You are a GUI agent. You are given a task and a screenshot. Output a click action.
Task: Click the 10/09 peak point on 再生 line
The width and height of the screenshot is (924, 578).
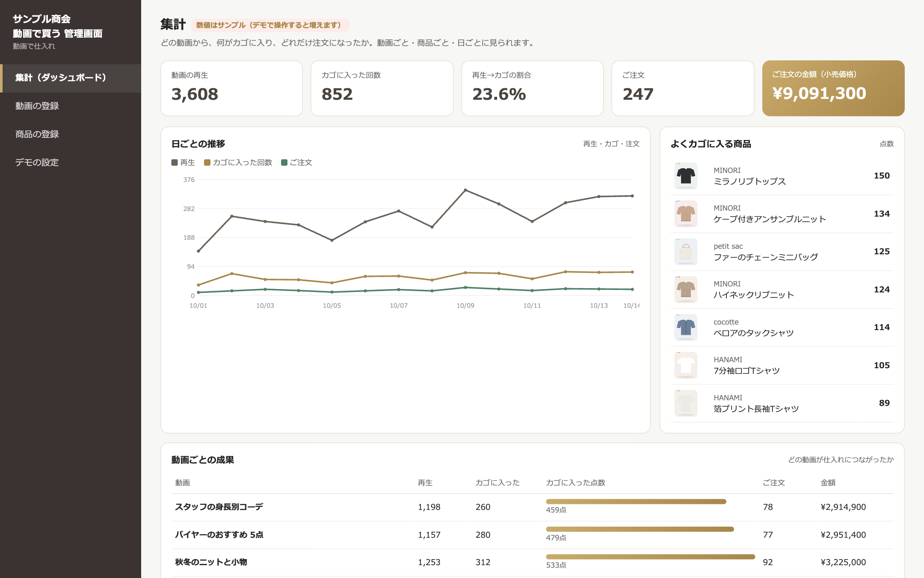point(465,190)
